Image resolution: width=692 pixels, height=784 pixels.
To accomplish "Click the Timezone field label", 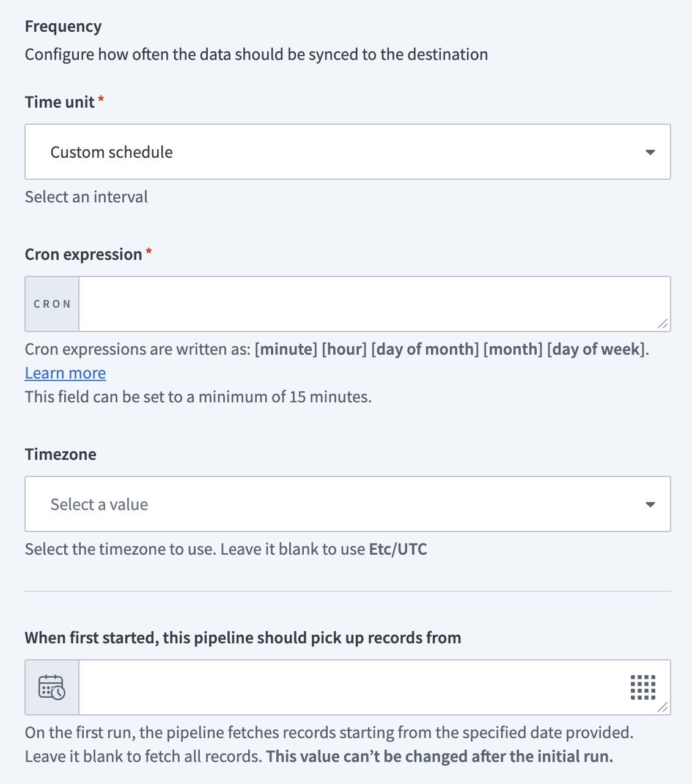I will click(61, 454).
